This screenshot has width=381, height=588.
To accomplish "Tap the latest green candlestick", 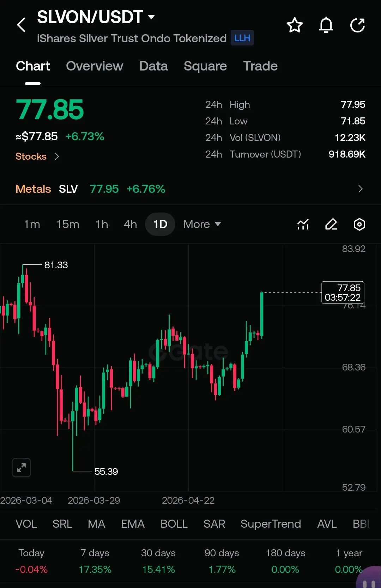I will pyautogui.click(x=262, y=315).
